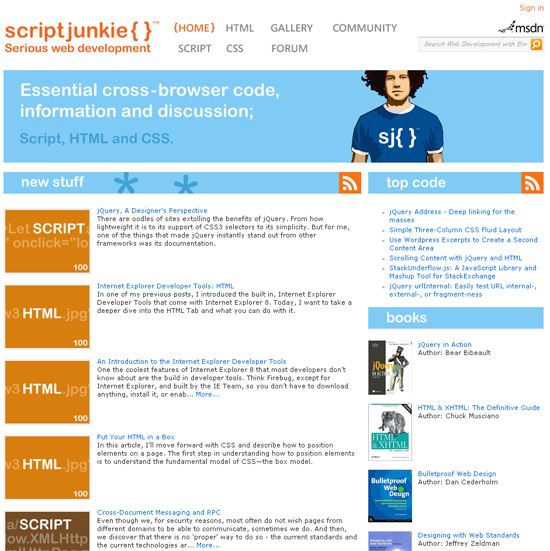Screen dimensions: 550x551
Task: Click the new stuff RSS feed icon
Action: 350,183
